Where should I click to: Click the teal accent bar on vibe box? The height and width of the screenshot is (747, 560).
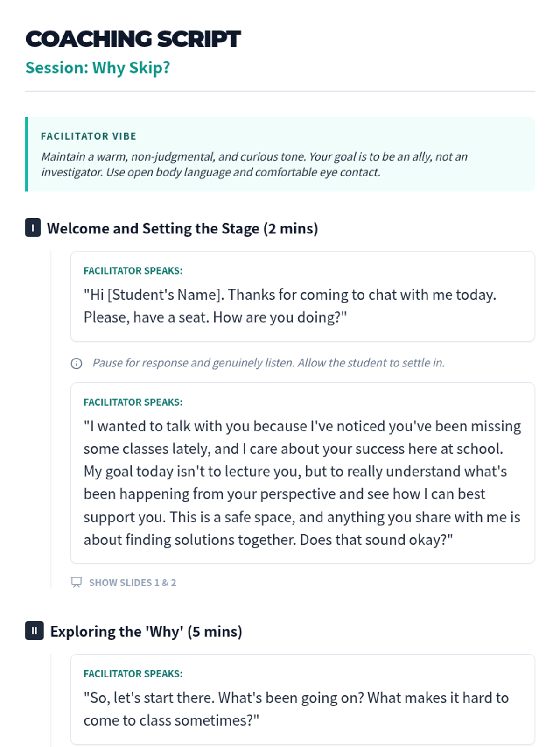pyautogui.click(x=27, y=154)
